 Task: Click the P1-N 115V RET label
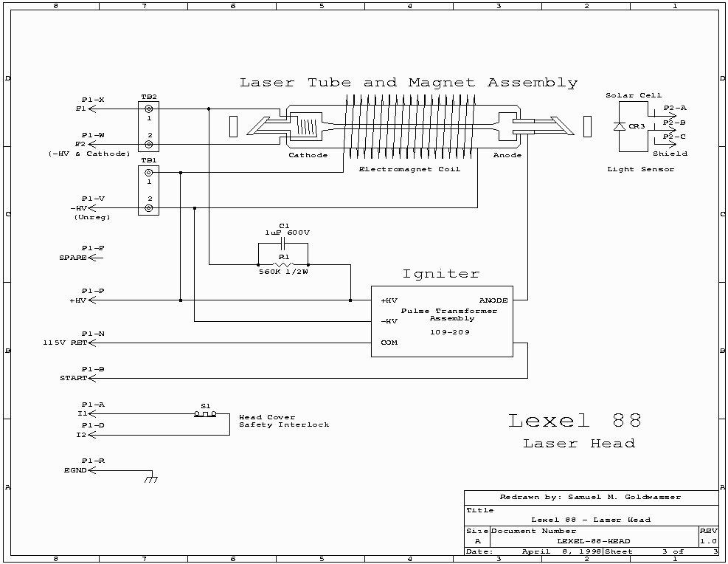pos(65,343)
